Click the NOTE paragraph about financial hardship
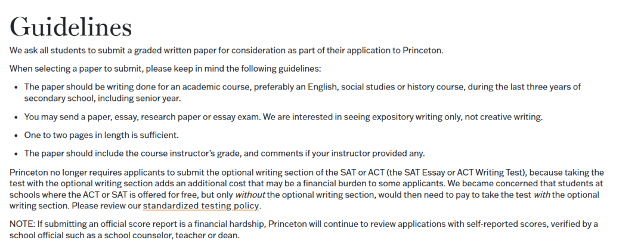This screenshot has width=644, height=246. point(304,229)
